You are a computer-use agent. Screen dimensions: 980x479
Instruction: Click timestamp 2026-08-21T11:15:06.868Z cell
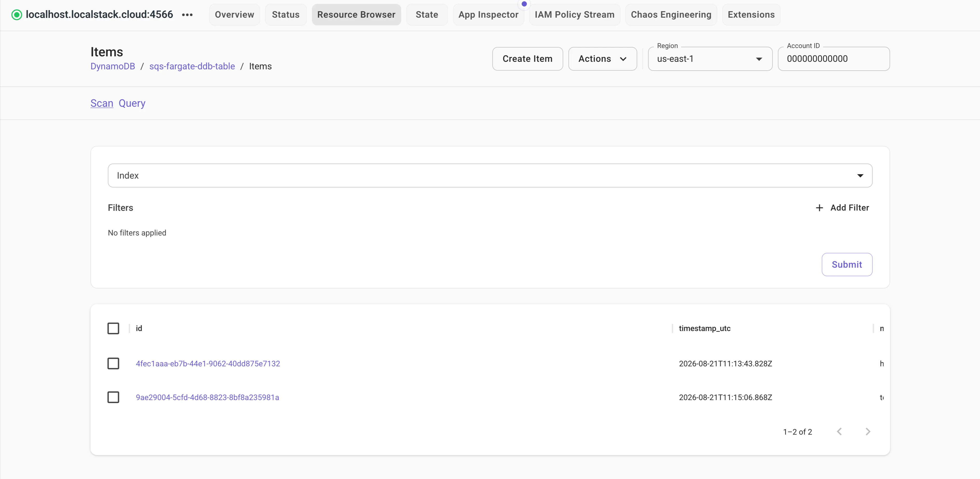click(726, 397)
